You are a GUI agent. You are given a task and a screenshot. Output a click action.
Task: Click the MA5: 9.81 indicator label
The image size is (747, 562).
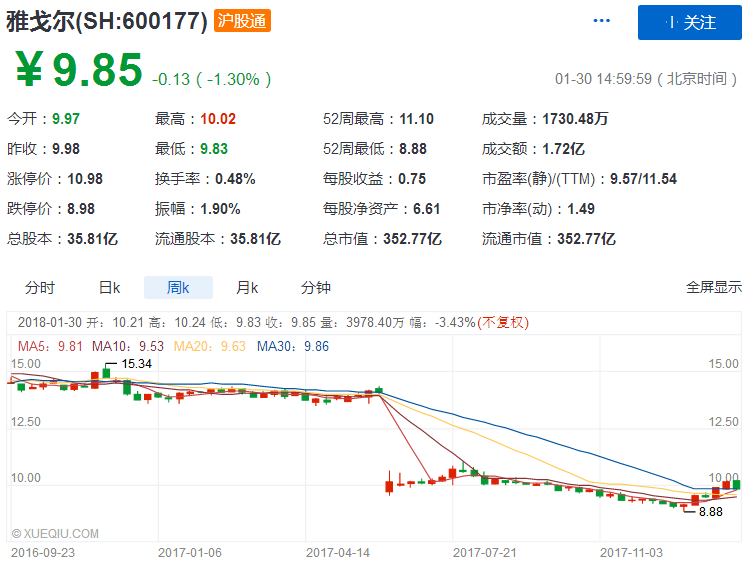50,346
